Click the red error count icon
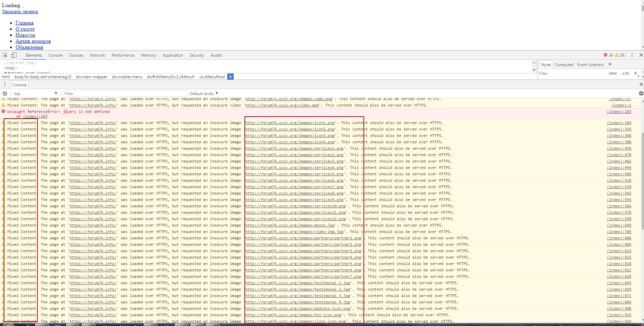 click(x=606, y=55)
